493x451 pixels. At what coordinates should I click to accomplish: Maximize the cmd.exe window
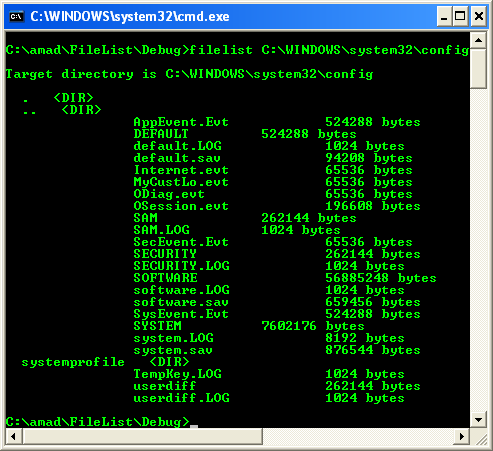point(461,16)
